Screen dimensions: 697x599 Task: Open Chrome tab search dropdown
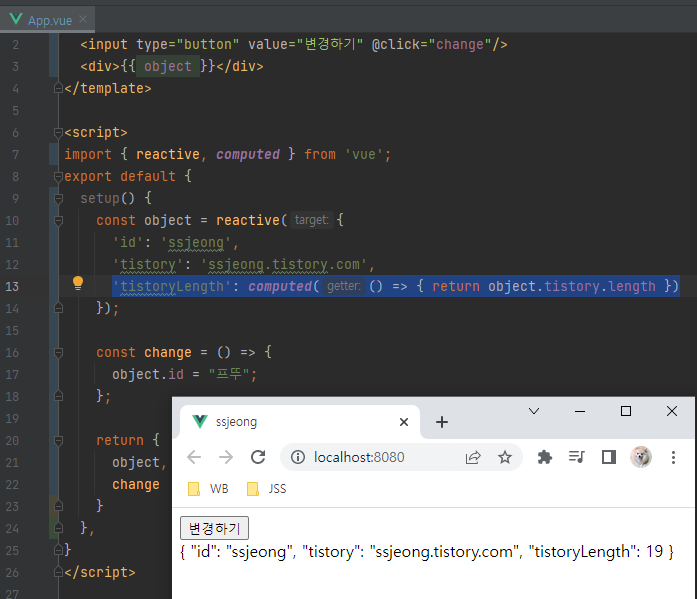(534, 411)
